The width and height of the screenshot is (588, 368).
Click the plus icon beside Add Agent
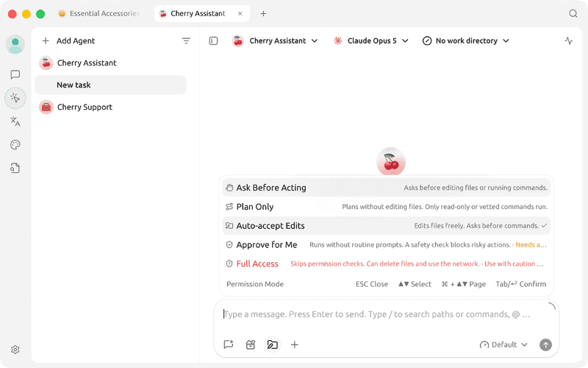point(46,40)
